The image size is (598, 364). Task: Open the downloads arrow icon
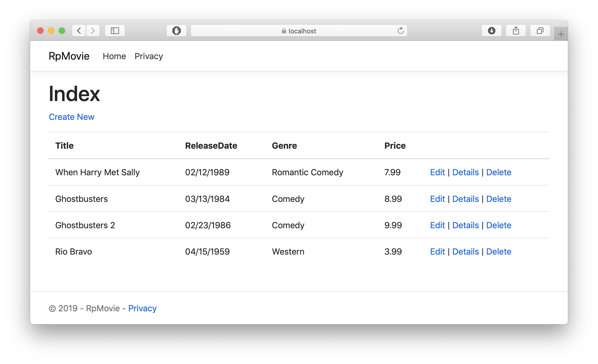(x=491, y=31)
